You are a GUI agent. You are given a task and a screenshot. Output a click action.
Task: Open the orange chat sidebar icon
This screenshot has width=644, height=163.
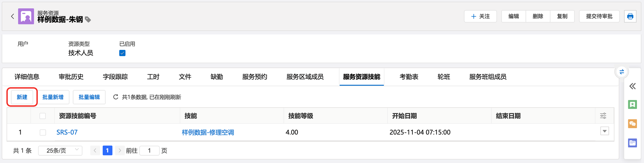coord(632,124)
